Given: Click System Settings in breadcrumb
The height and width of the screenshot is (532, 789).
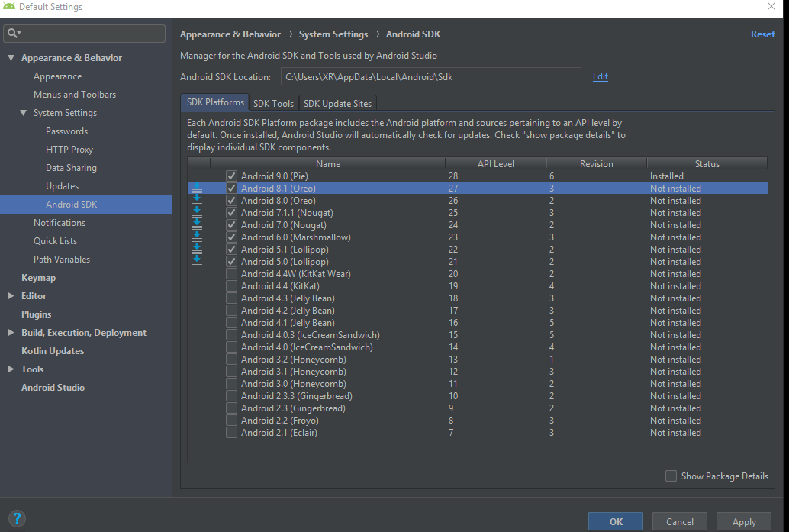Looking at the screenshot, I should [333, 34].
